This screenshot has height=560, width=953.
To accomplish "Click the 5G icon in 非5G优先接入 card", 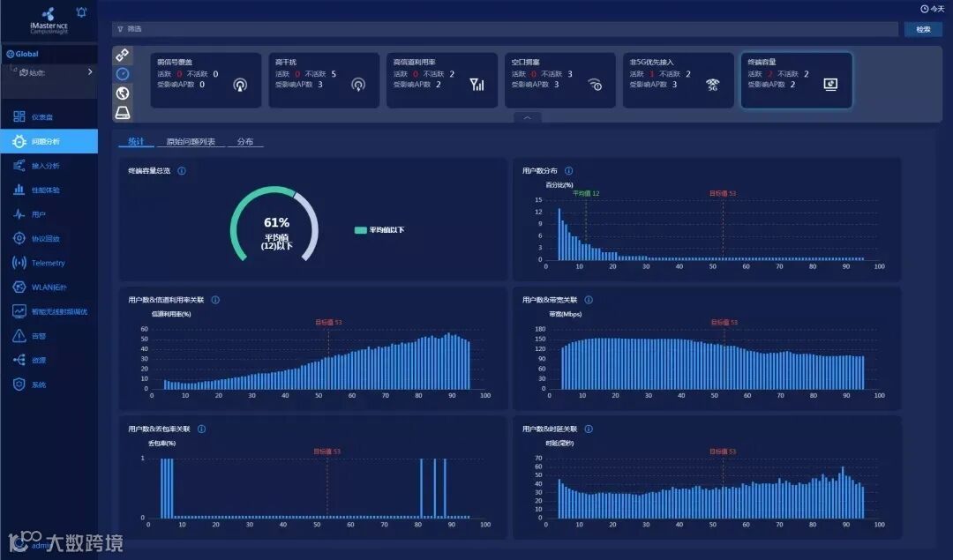I will pos(712,85).
